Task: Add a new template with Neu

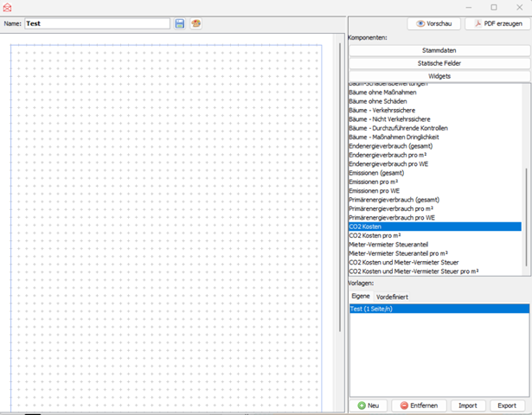Action: [369, 405]
